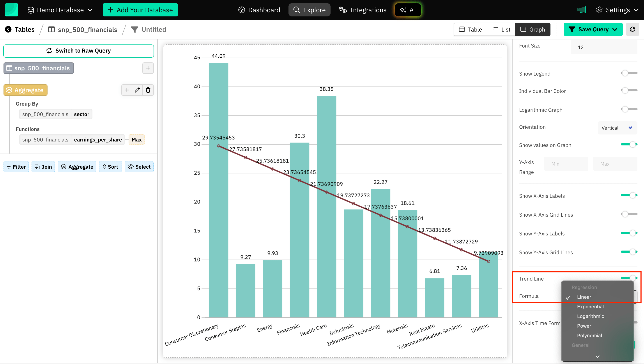This screenshot has width=644, height=364.
Task: Switch to Table view
Action: click(470, 29)
